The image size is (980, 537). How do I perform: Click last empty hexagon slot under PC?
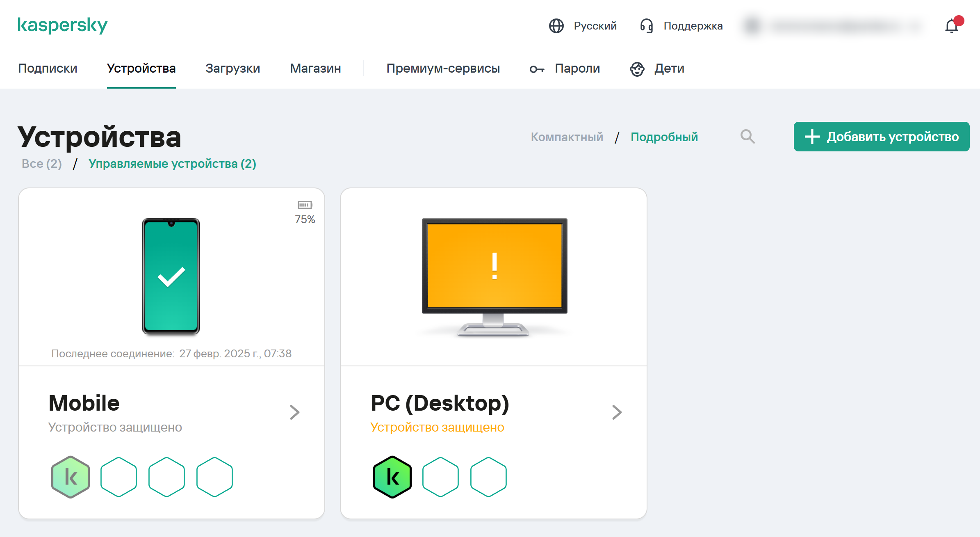[488, 477]
